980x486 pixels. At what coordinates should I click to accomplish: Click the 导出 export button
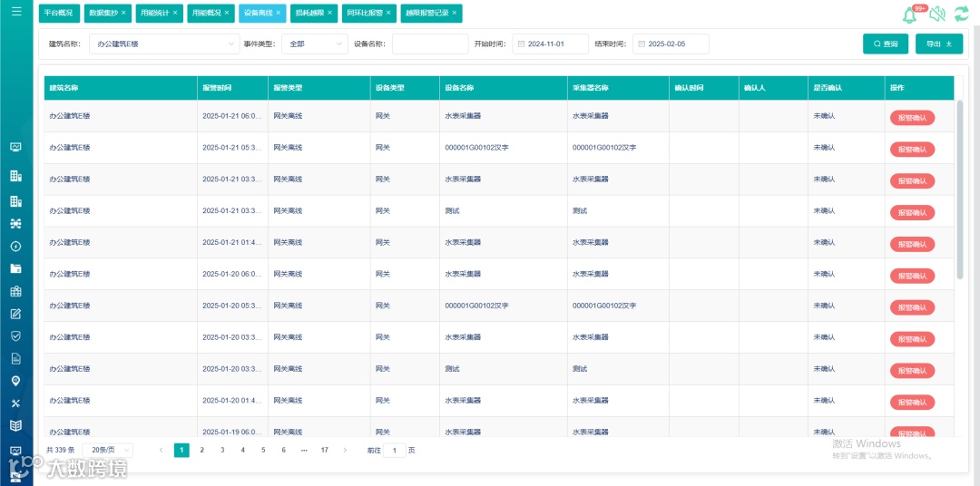(x=939, y=44)
